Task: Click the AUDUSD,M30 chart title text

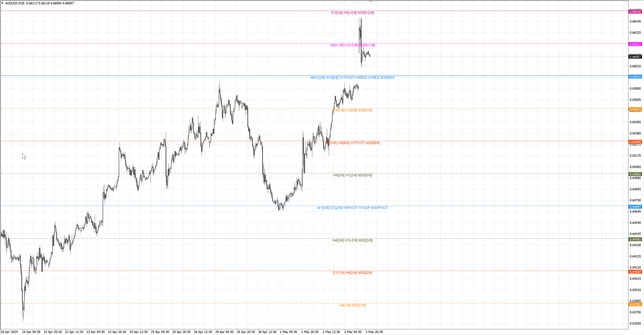Action: pos(15,3)
